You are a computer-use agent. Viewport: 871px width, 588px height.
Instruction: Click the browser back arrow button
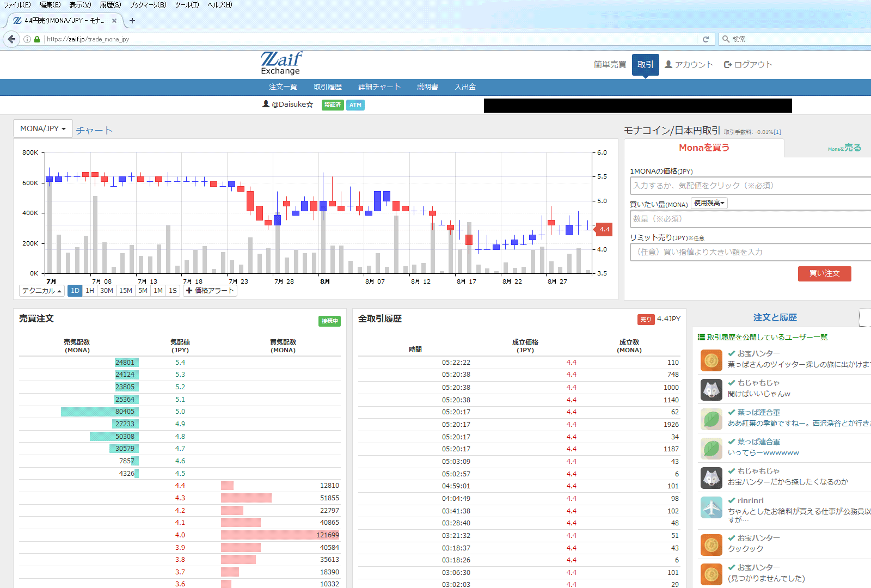[11, 39]
